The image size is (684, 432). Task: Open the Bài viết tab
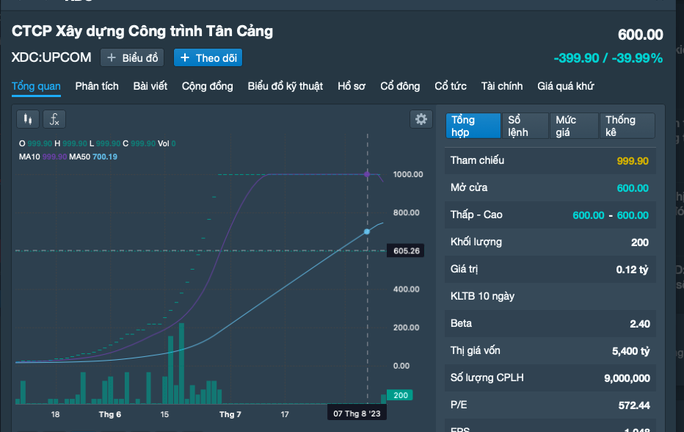coord(150,86)
